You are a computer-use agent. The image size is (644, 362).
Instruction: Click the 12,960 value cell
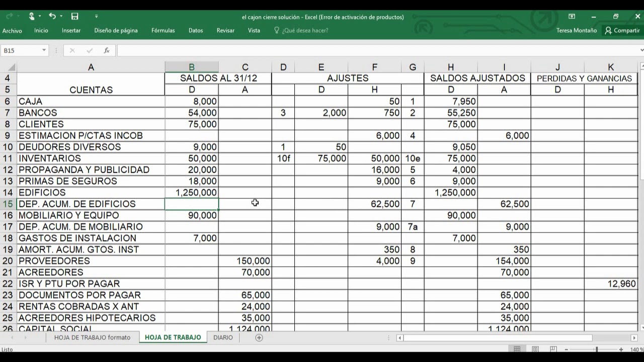[x=611, y=284]
